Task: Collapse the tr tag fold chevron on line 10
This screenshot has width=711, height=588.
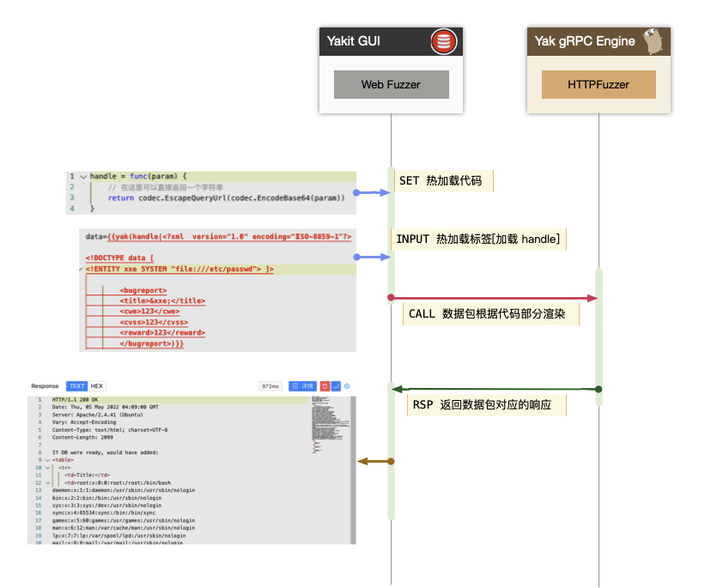Action: pyautogui.click(x=47, y=468)
